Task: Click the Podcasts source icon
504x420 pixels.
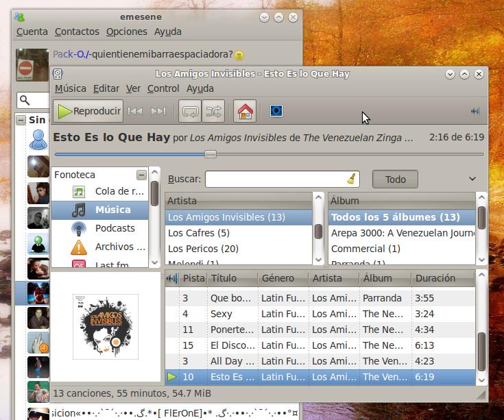Action: (x=79, y=229)
